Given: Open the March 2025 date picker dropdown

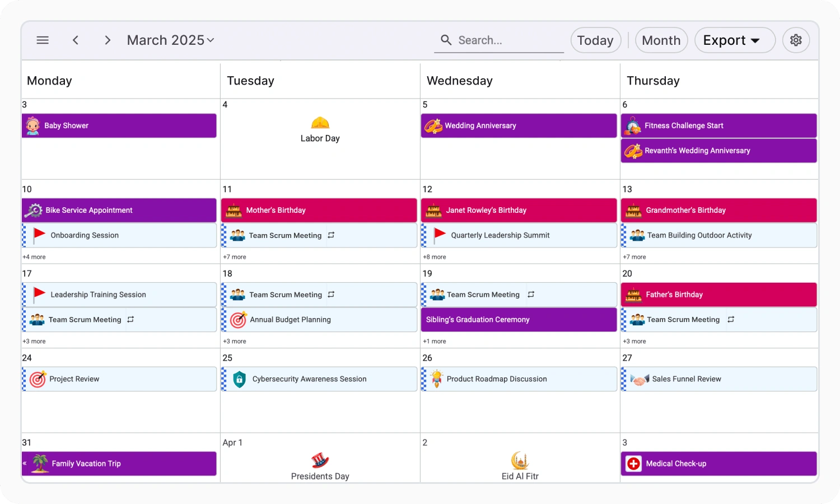Looking at the screenshot, I should click(x=171, y=40).
